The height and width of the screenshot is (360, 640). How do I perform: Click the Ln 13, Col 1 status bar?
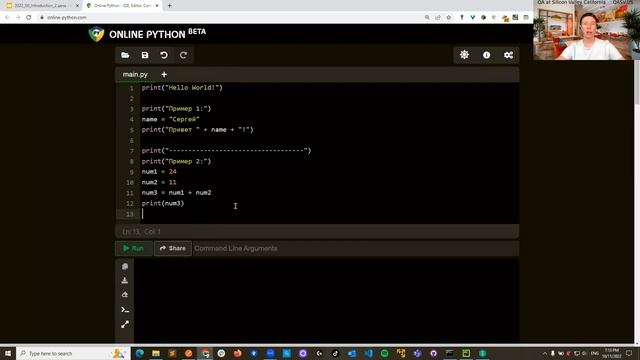coord(142,231)
